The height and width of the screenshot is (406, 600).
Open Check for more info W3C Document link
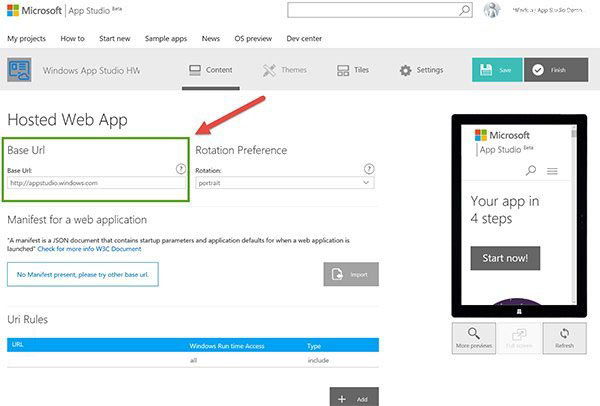[x=89, y=249]
